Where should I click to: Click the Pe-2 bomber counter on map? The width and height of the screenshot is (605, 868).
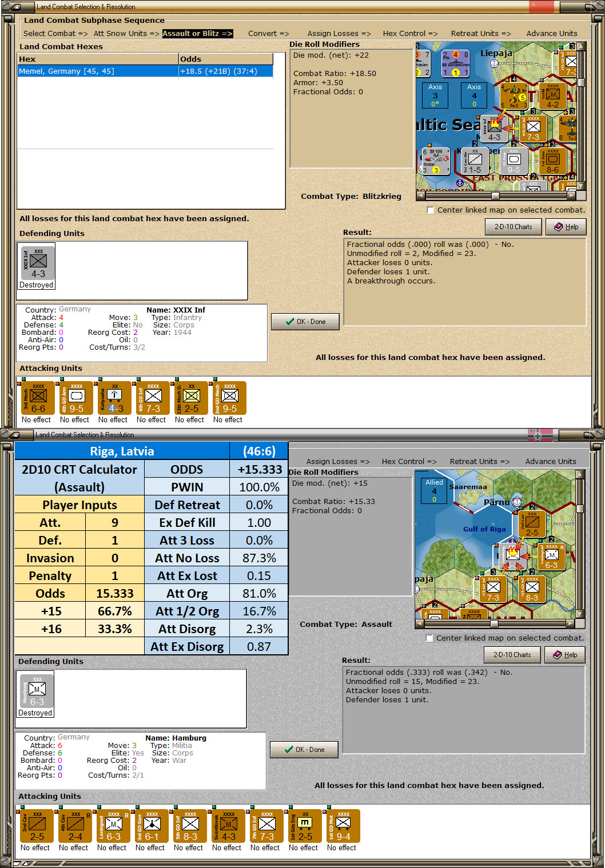tap(514, 95)
